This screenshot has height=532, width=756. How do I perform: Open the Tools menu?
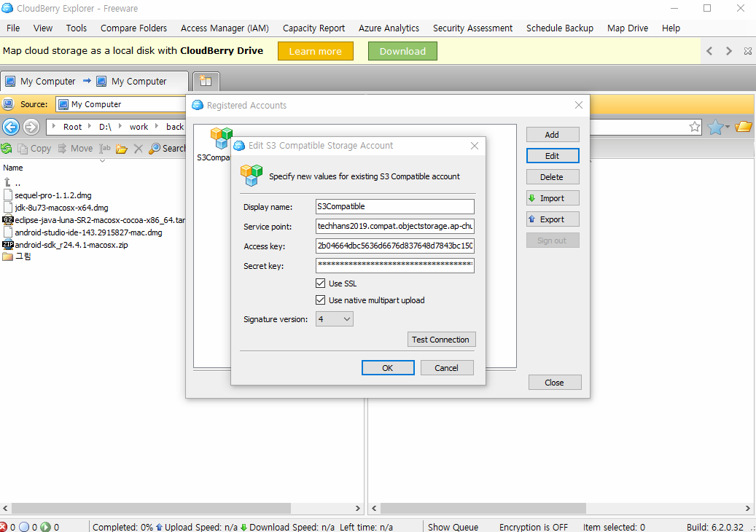[76, 28]
